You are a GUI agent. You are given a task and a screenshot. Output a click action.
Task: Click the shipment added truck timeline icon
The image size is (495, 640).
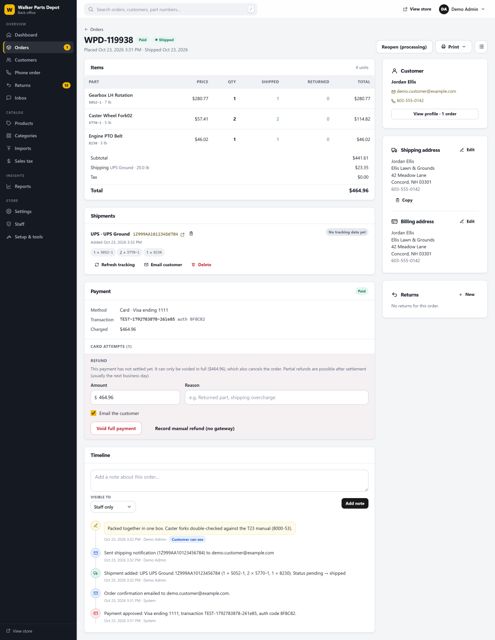coord(95,573)
